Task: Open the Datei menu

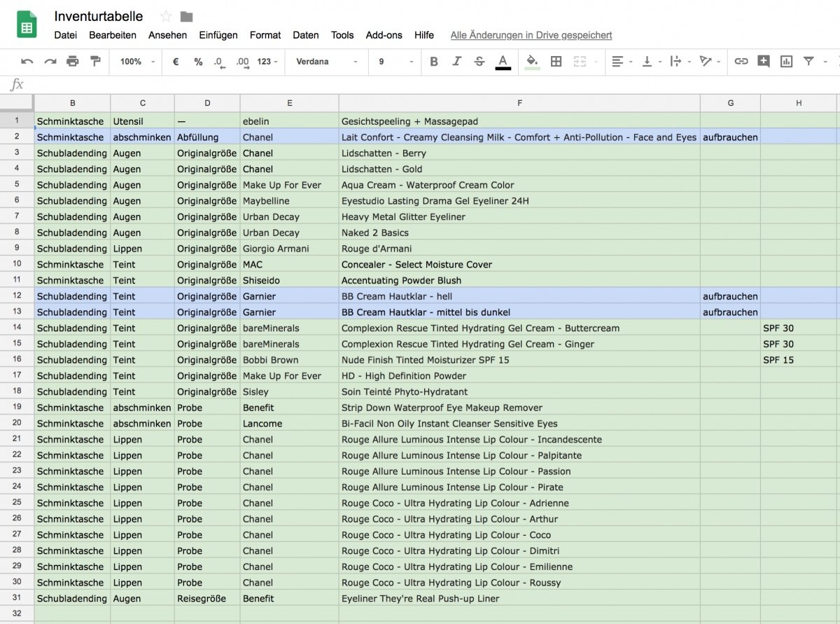Action: 66,35
